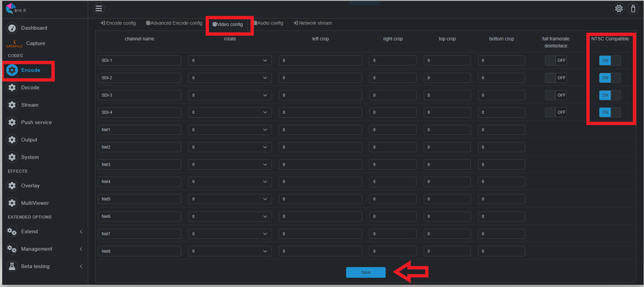Enable full framerate deinterlace for SDI-3

pos(555,95)
